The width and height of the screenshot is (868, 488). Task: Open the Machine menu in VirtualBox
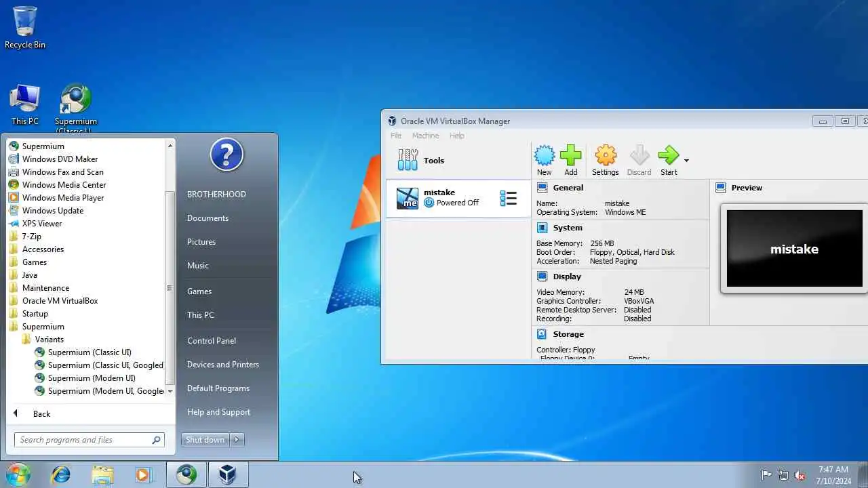tap(425, 136)
